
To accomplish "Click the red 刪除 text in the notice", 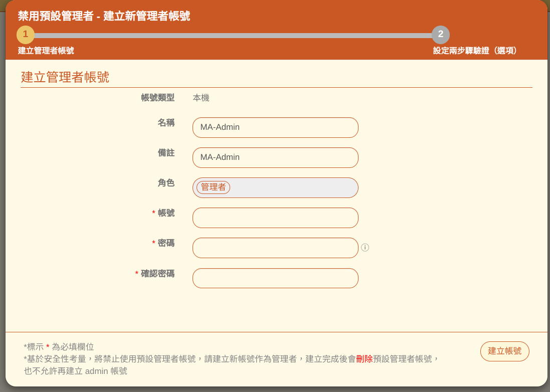I will coord(364,359).
